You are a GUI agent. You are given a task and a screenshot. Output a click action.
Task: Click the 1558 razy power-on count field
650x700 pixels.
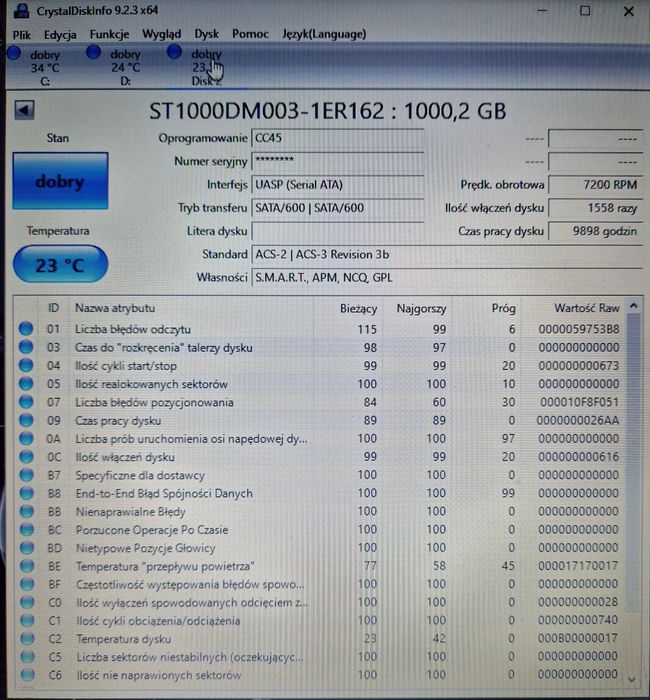(595, 208)
